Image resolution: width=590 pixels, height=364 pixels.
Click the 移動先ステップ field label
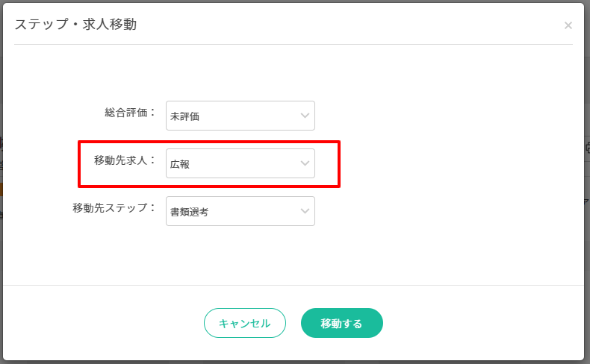[114, 208]
